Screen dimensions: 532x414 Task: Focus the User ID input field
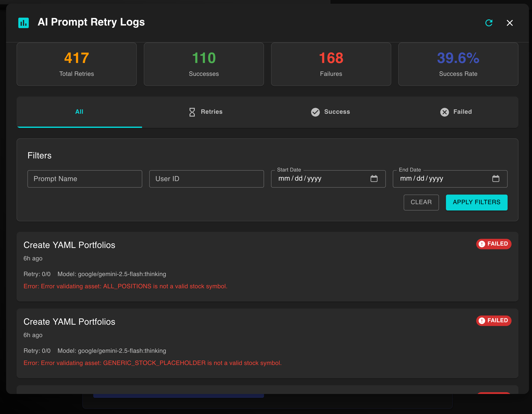[206, 179]
